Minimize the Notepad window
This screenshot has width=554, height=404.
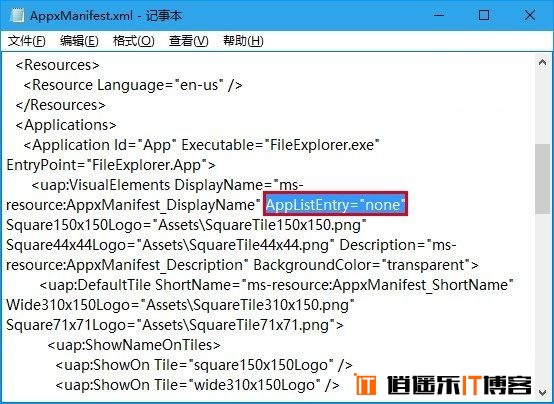click(x=439, y=16)
